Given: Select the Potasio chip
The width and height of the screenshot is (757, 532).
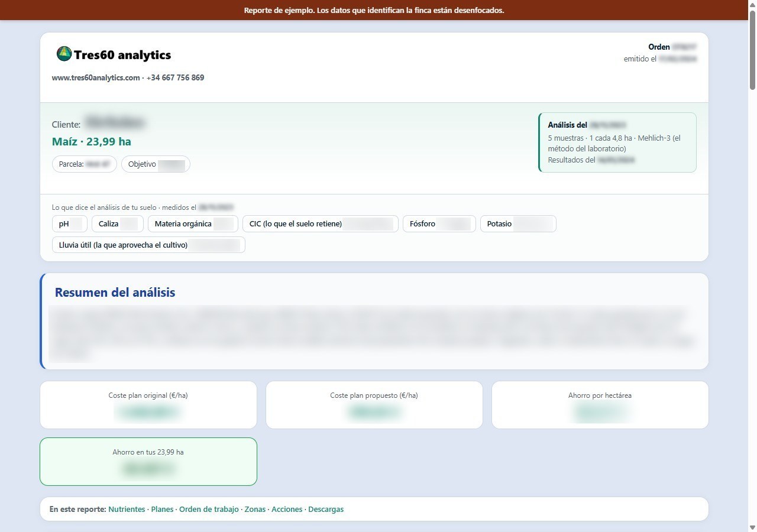Looking at the screenshot, I should click(518, 224).
